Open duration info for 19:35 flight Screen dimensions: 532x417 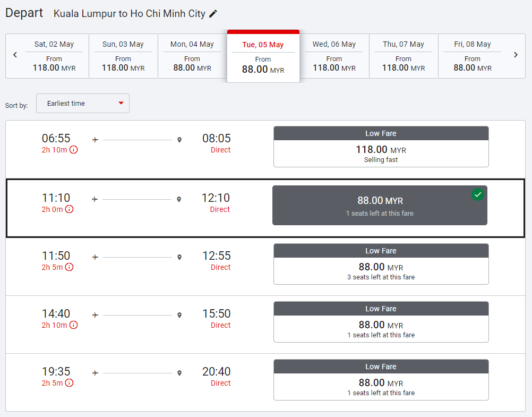[x=69, y=383]
